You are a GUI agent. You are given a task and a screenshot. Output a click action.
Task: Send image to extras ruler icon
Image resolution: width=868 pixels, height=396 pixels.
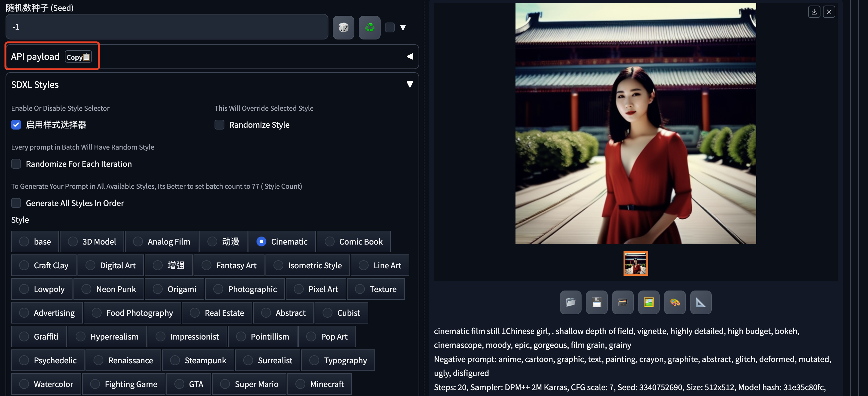[x=700, y=302]
